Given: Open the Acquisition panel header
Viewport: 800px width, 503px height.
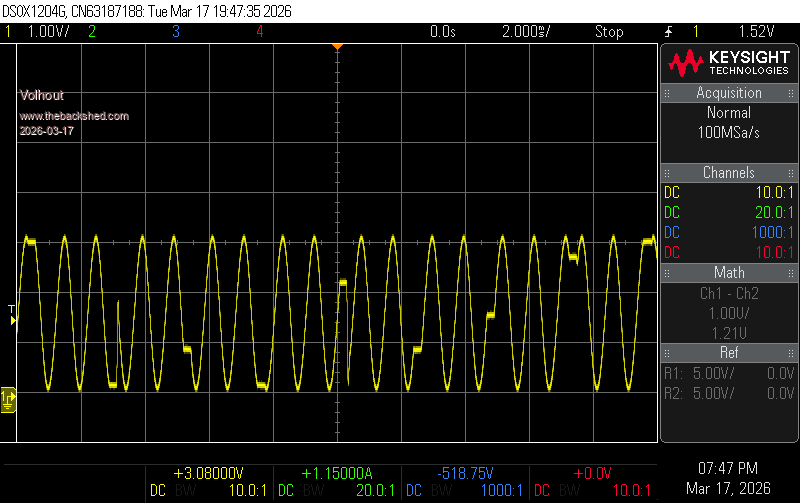Looking at the screenshot, I should 729,93.
